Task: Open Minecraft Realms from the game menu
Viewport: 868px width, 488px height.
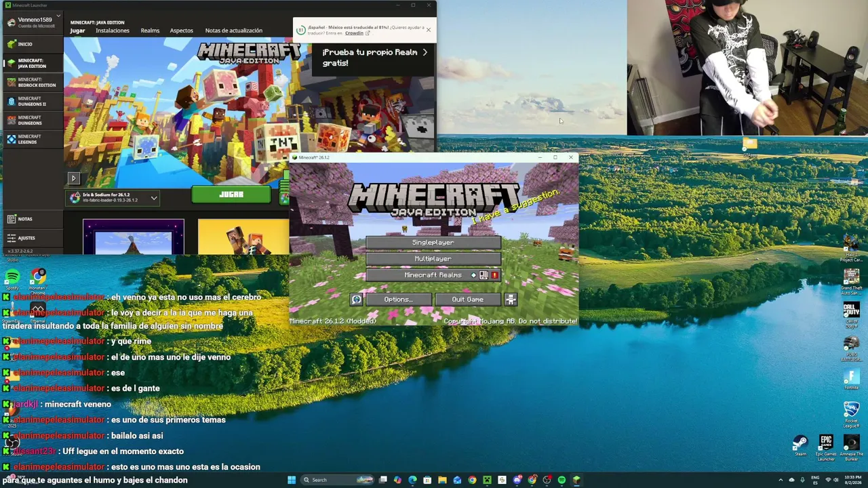Action: [x=433, y=275]
